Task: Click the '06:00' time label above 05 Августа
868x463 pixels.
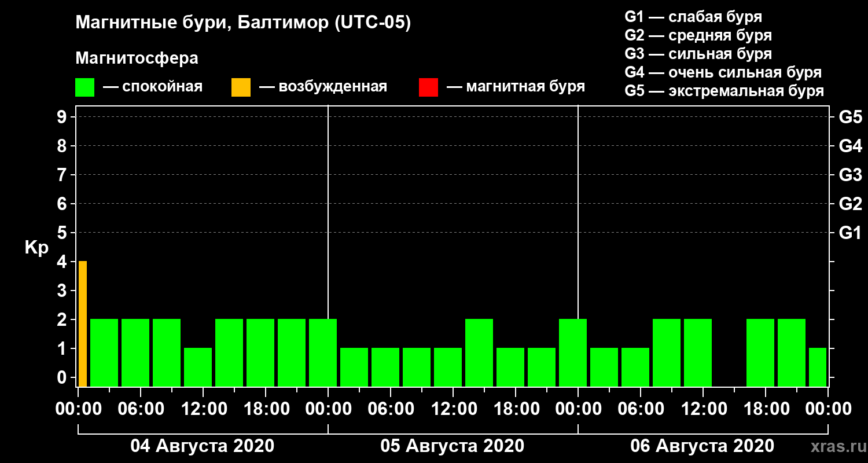Action: [390, 409]
